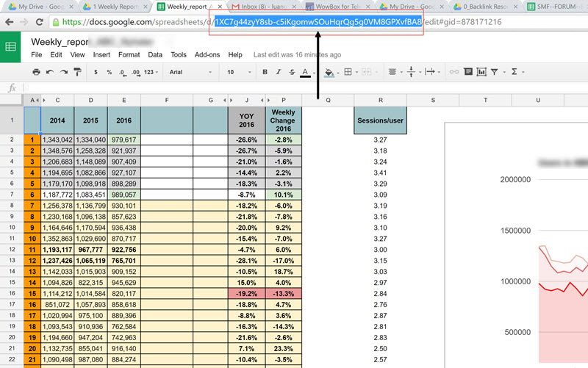Screen dimensions: 588x368
Task: Click the Insert chart icon
Action: pyautogui.click(x=480, y=72)
